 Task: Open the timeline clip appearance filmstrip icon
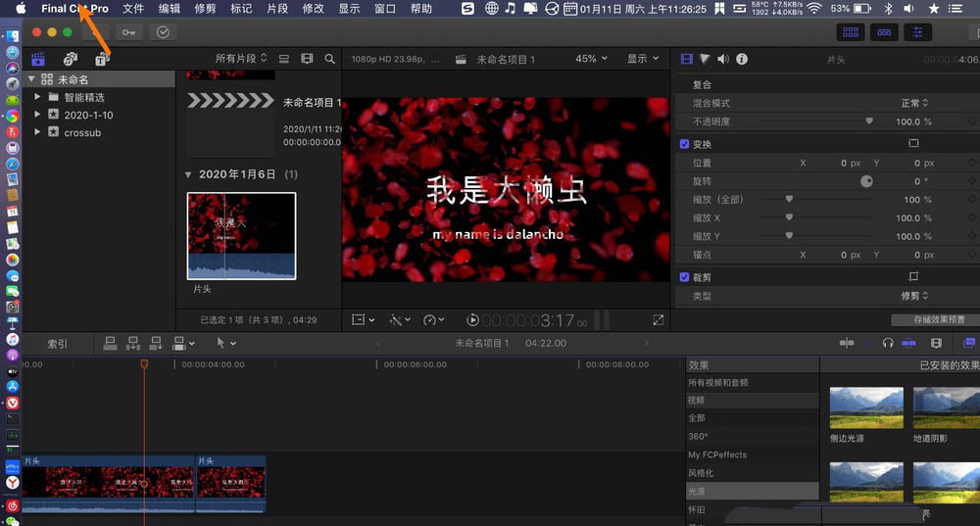[936, 343]
